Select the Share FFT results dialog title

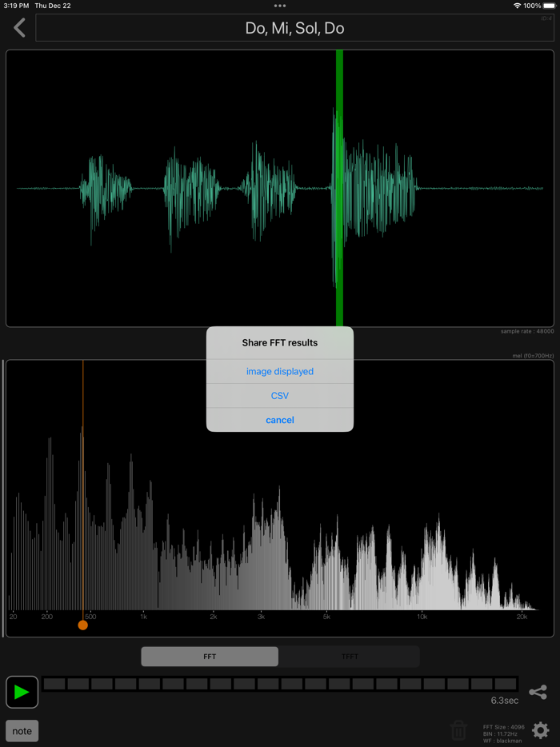pyautogui.click(x=280, y=343)
